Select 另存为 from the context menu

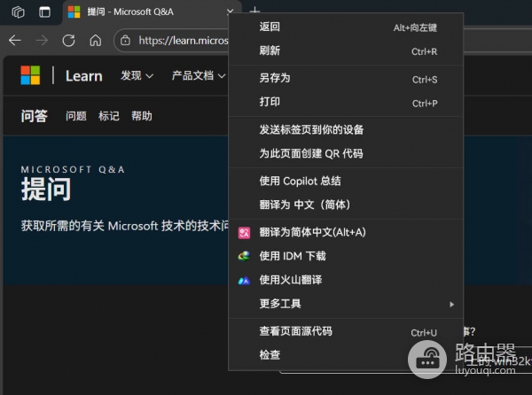click(275, 79)
